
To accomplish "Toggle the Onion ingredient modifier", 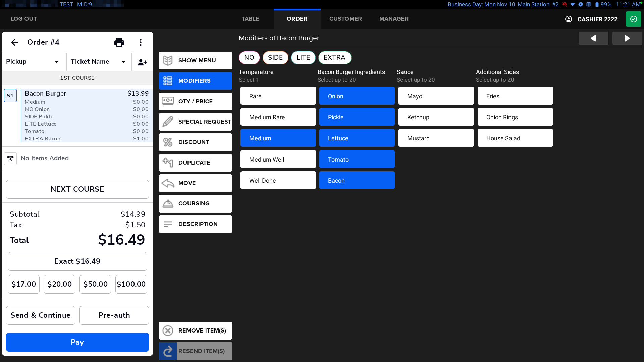I will coord(357,96).
